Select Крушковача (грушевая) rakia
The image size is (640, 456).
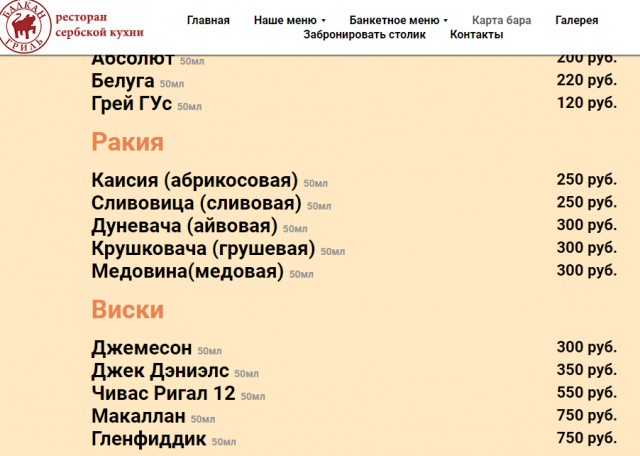coord(203,248)
